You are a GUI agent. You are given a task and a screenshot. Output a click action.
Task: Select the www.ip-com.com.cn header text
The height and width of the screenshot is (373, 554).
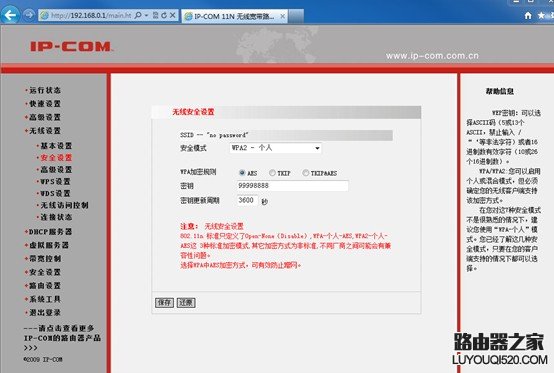click(x=432, y=56)
